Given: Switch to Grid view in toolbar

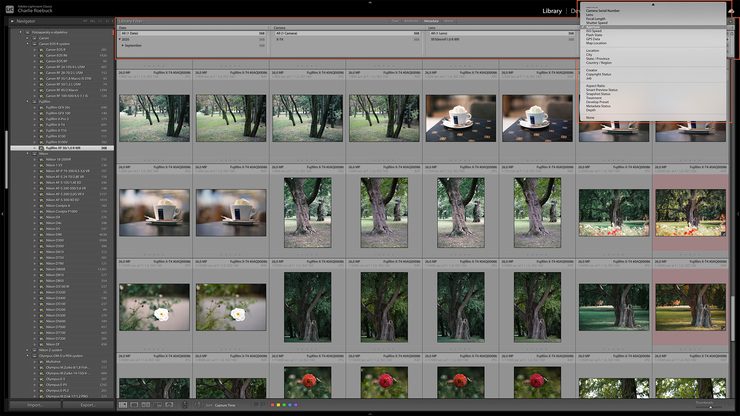Looking at the screenshot, I should [x=123, y=405].
